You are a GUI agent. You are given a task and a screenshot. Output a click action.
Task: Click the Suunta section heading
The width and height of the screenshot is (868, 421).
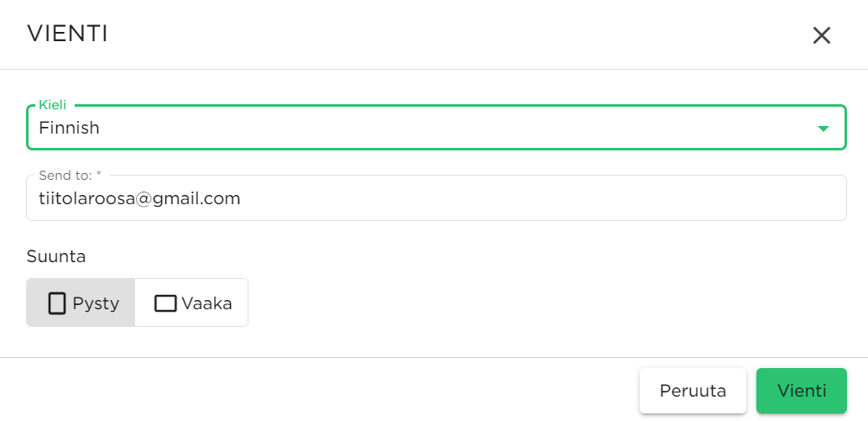(56, 257)
